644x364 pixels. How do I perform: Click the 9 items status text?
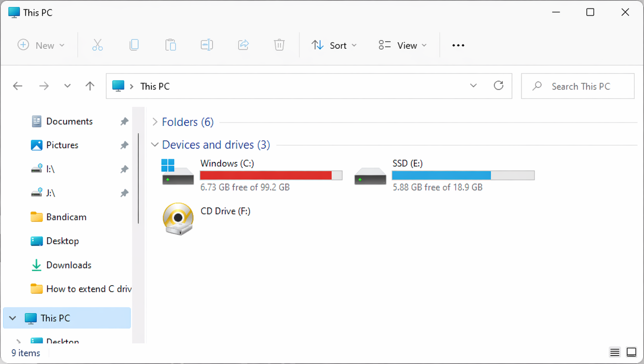[x=26, y=353]
